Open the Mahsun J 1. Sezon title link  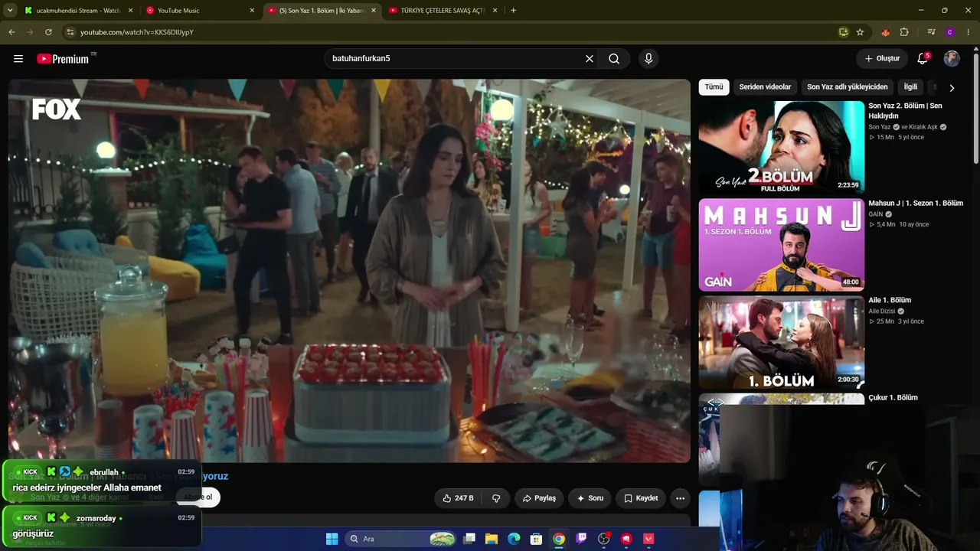coord(916,204)
